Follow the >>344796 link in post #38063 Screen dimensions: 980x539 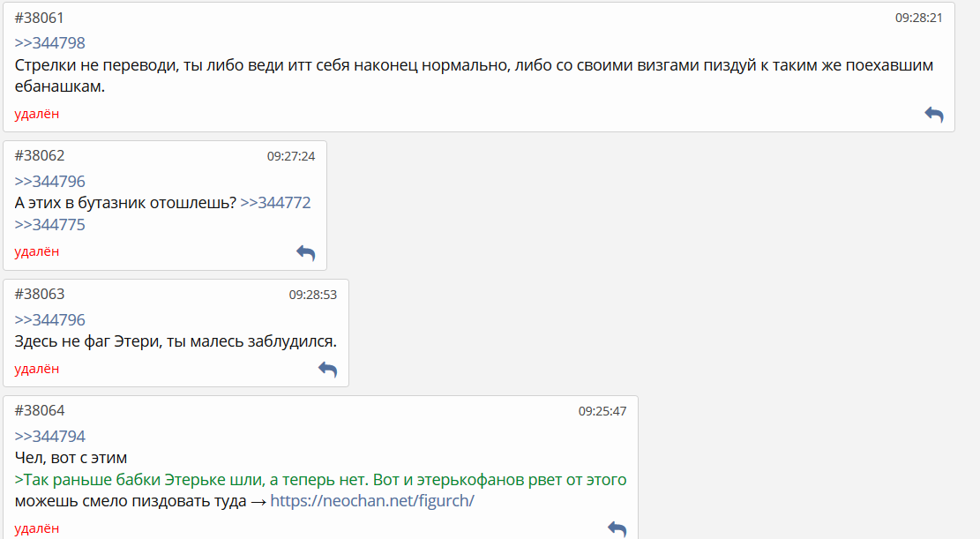pyautogui.click(x=49, y=320)
